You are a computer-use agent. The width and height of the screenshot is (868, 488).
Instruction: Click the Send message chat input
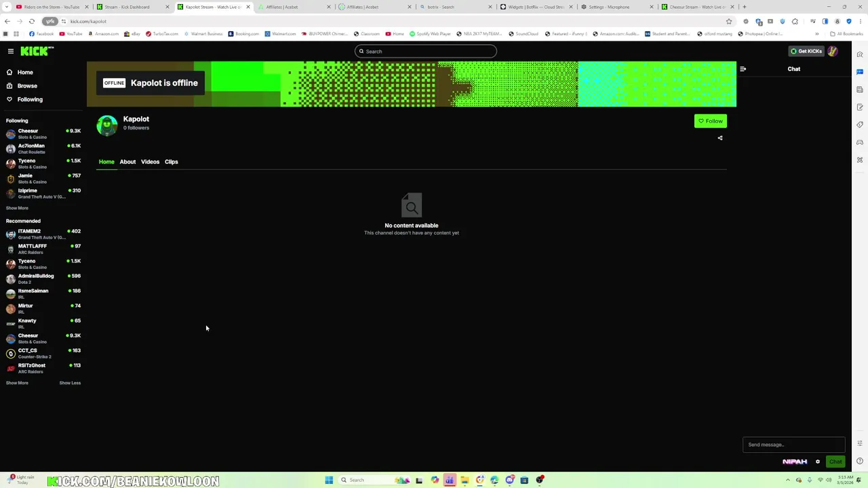[x=793, y=445]
